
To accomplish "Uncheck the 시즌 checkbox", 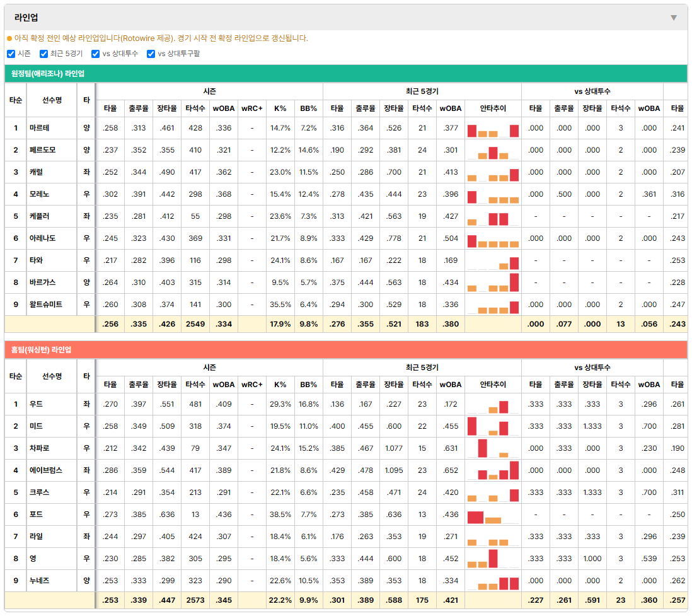I will pos(11,54).
